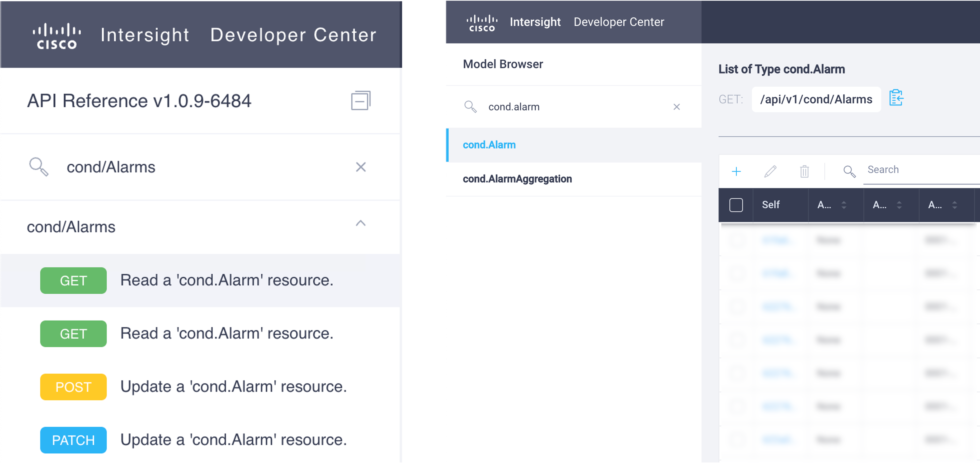
Task: Click the collapse-all icon beside API Reference
Action: point(360,101)
